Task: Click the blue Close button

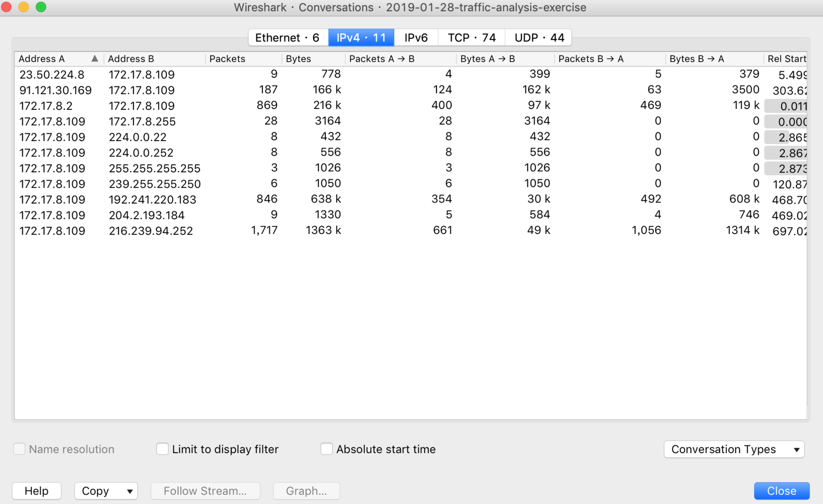Action: [x=782, y=491]
